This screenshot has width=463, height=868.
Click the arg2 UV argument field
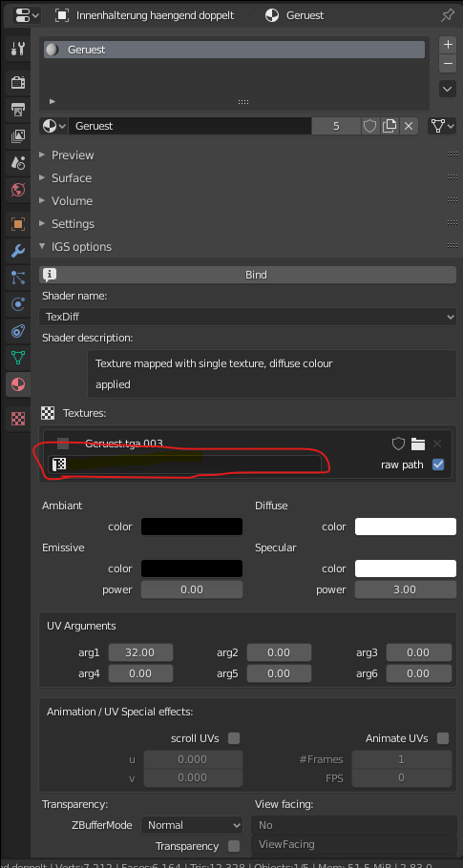[279, 652]
